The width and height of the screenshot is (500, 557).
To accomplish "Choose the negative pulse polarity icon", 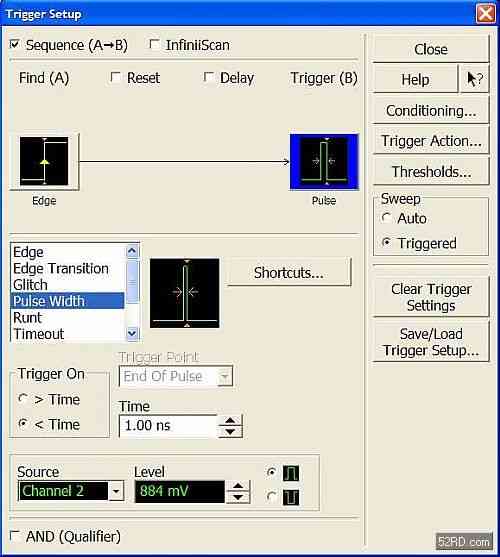I will 291,497.
